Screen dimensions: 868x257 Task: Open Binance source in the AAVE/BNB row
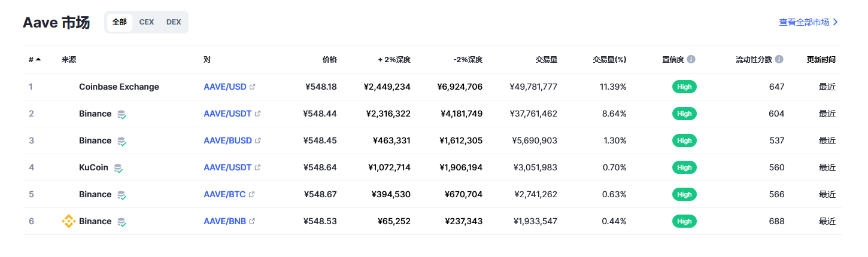coord(95,221)
